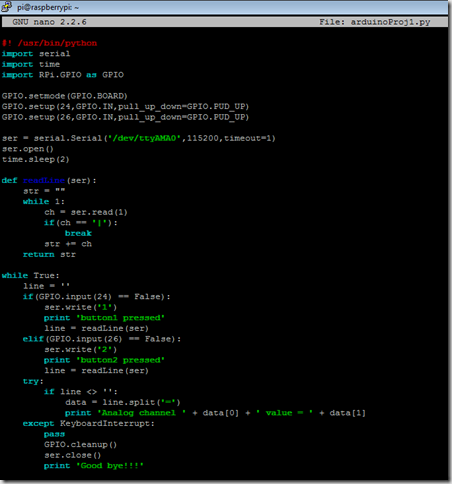Click the 'except KeyboardInterrupt:' line
The height and width of the screenshot is (484, 452).
[89, 424]
